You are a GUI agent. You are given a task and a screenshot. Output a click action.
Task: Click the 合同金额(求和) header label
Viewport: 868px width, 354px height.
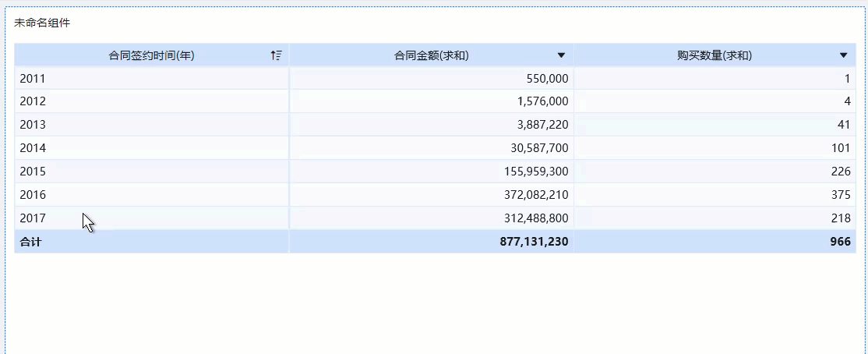tap(431, 55)
